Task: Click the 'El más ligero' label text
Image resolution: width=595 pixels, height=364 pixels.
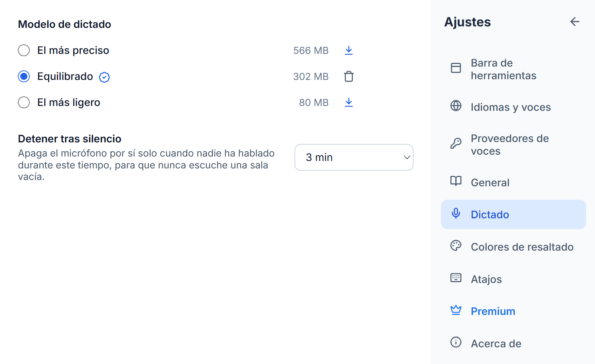Action: tap(69, 102)
